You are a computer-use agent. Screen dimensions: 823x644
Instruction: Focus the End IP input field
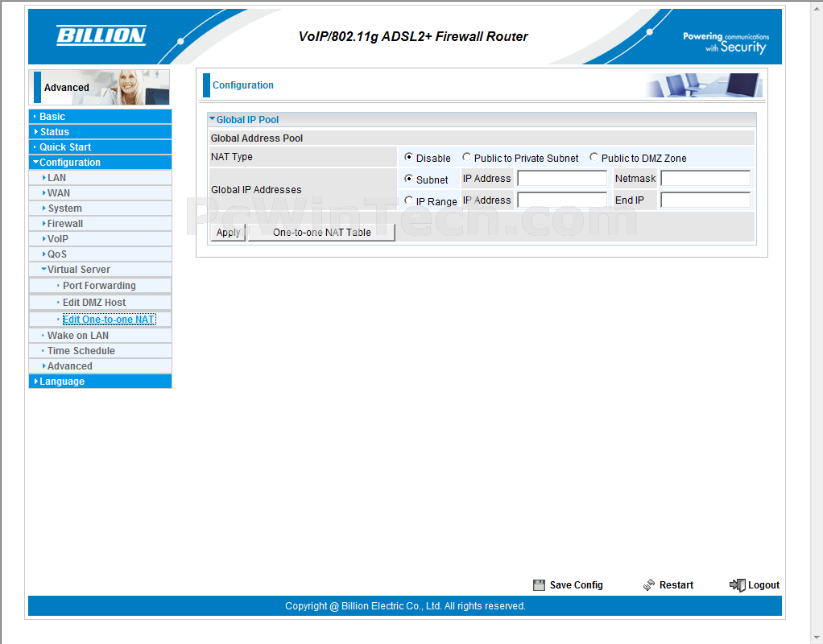(x=705, y=200)
